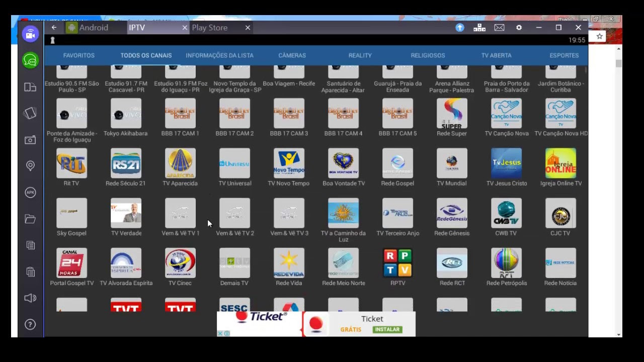Switch to the ESPORTES tab
The width and height of the screenshot is (644, 362).
564,55
